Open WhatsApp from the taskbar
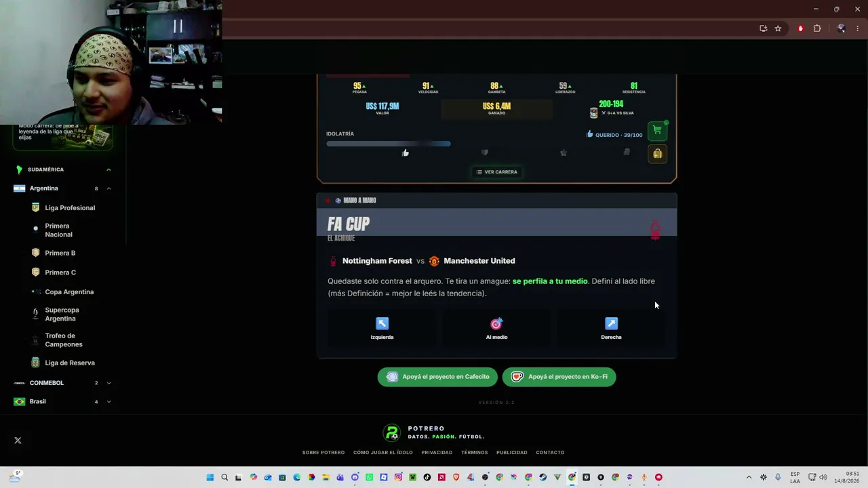Screen dimensions: 868x488 coord(369,477)
